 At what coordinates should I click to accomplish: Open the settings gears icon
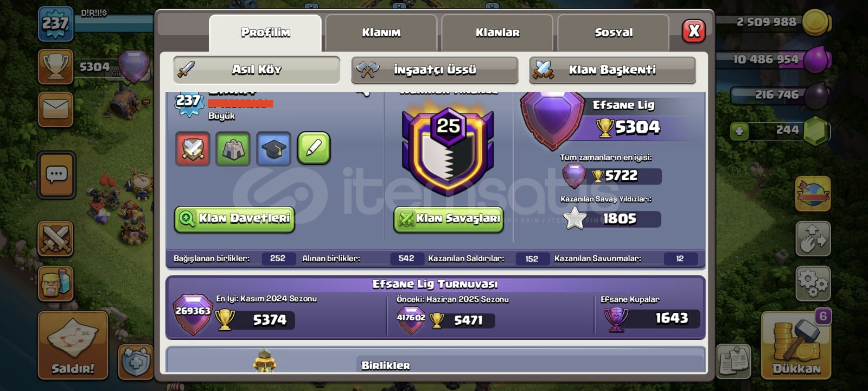click(x=813, y=283)
